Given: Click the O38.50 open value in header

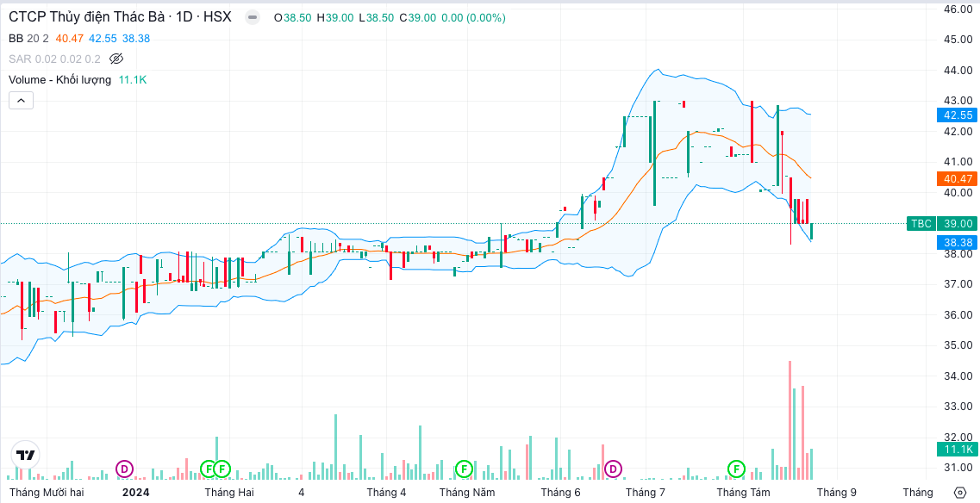Looking at the screenshot, I should [x=292, y=18].
